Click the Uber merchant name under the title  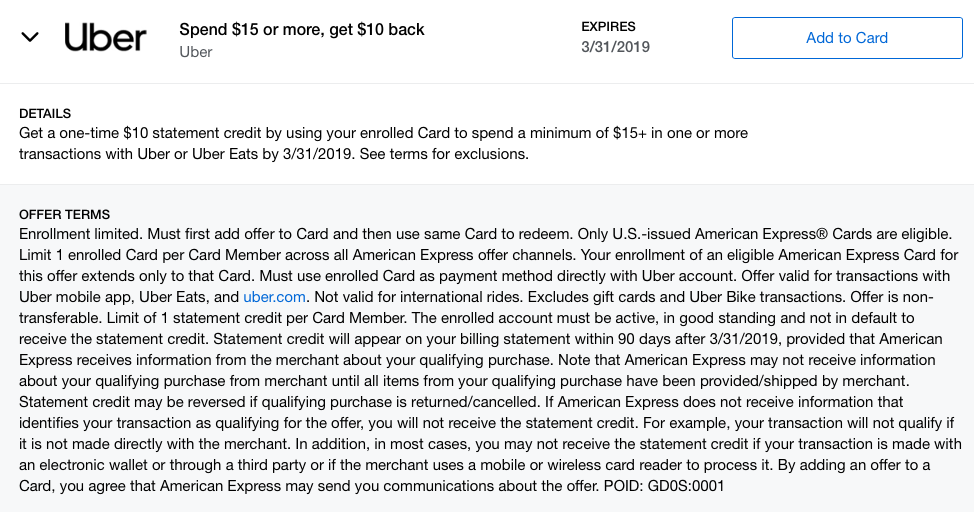[x=195, y=51]
